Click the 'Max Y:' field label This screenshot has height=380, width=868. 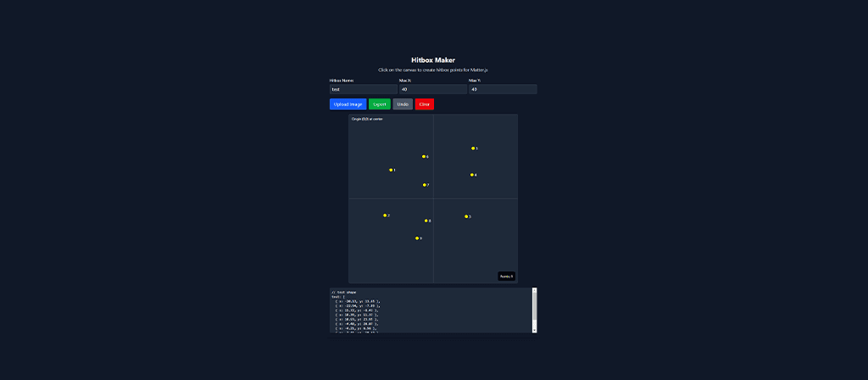475,81
